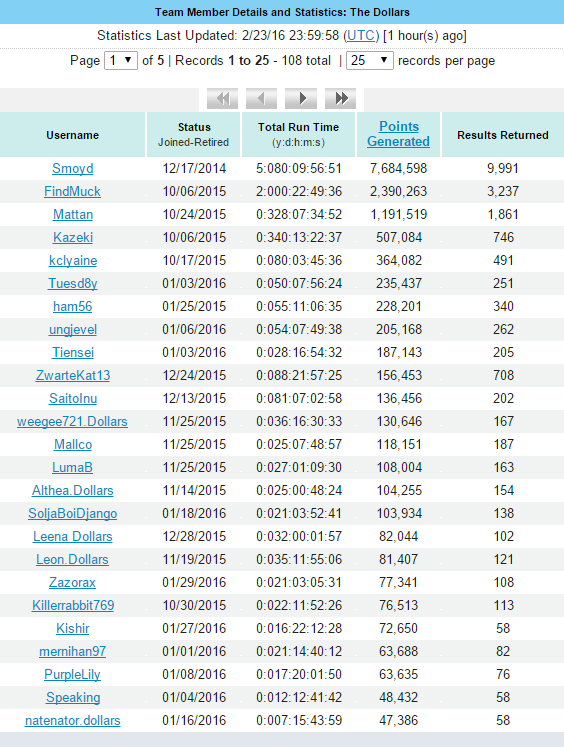Open the Tuesd8y username link

click(x=72, y=283)
